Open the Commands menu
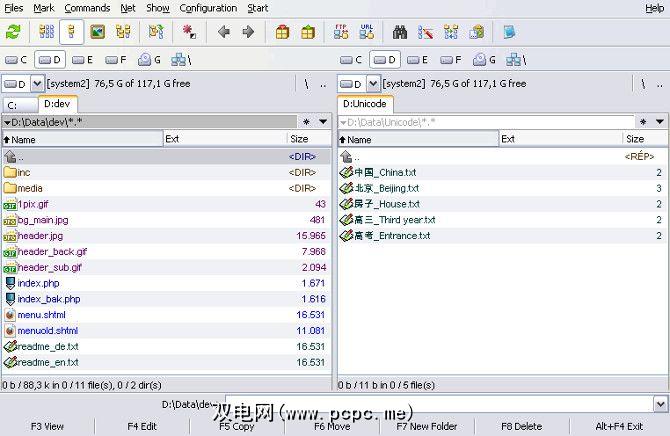This screenshot has height=436, width=670. [x=87, y=8]
